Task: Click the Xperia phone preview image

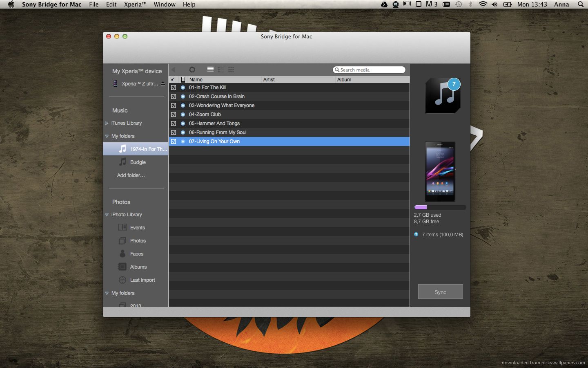Action: tap(440, 171)
